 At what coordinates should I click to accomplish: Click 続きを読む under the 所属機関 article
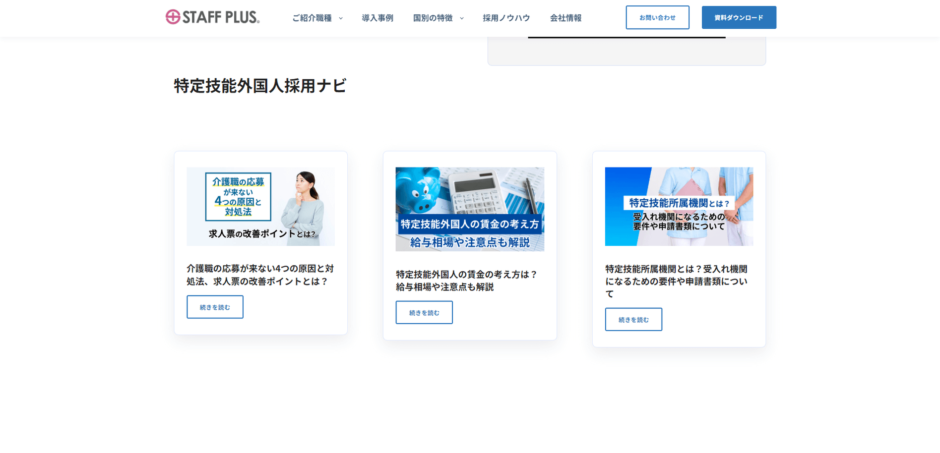633,319
